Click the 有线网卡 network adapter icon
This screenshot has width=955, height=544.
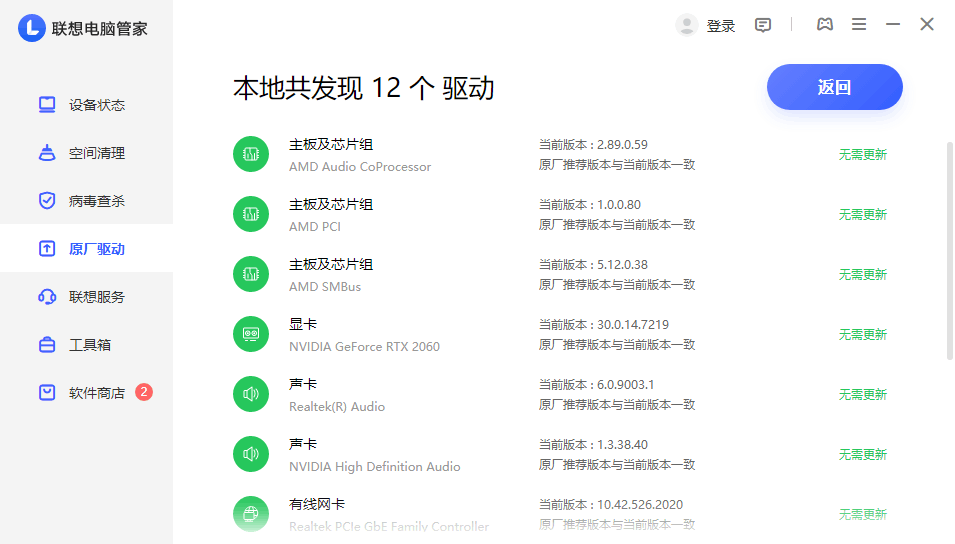click(251, 514)
